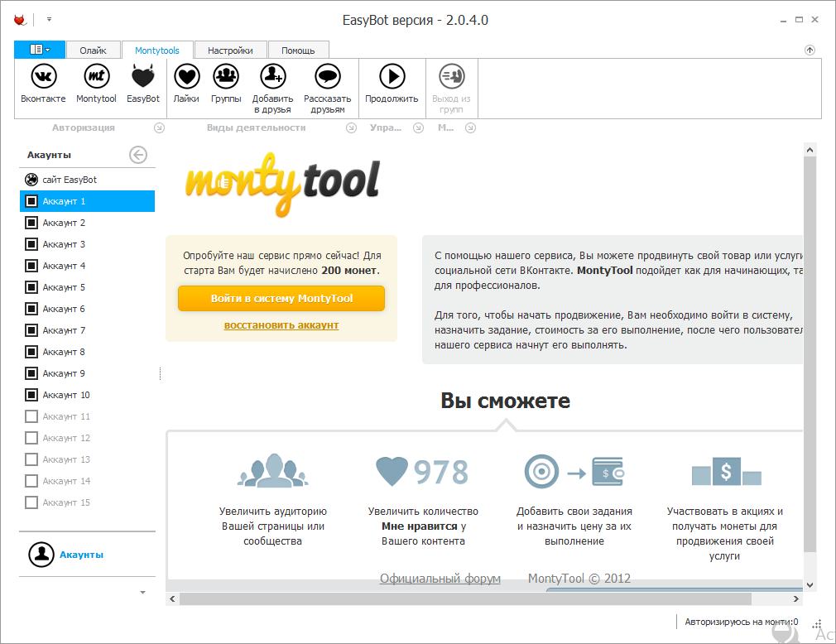836x644 pixels.
Task: Collapse Акаунты panel with back arrow
Action: [138, 155]
